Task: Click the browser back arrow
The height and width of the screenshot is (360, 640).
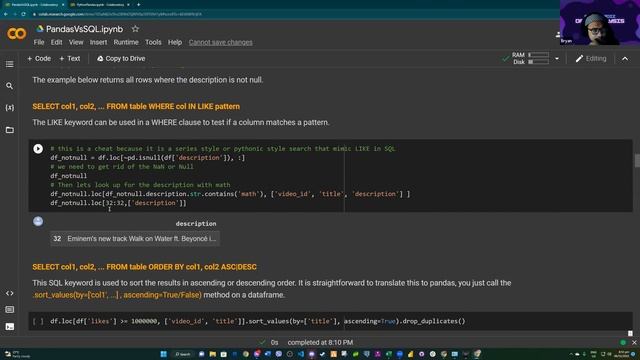Action: point(6,14)
